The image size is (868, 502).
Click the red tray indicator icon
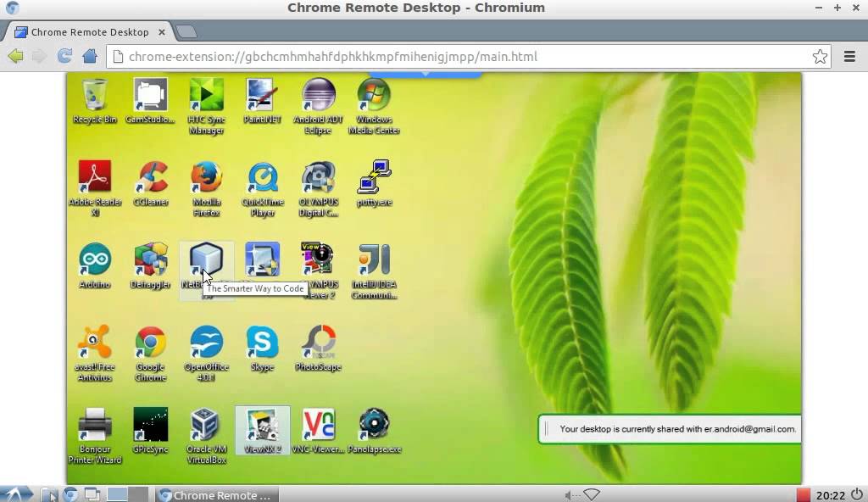(804, 495)
